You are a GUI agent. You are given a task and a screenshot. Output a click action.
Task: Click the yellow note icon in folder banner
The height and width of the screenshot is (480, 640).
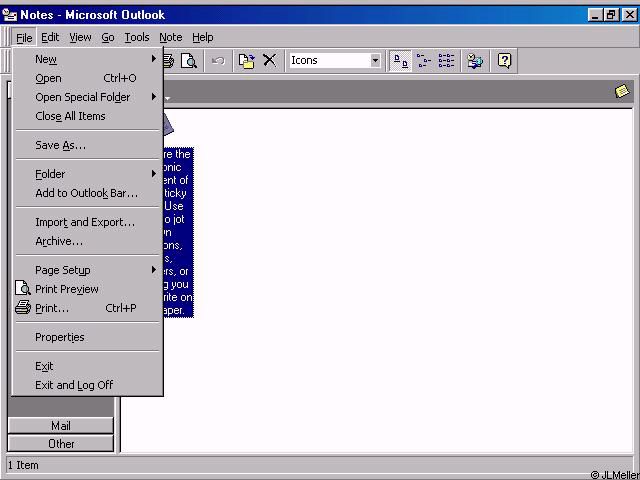[622, 91]
